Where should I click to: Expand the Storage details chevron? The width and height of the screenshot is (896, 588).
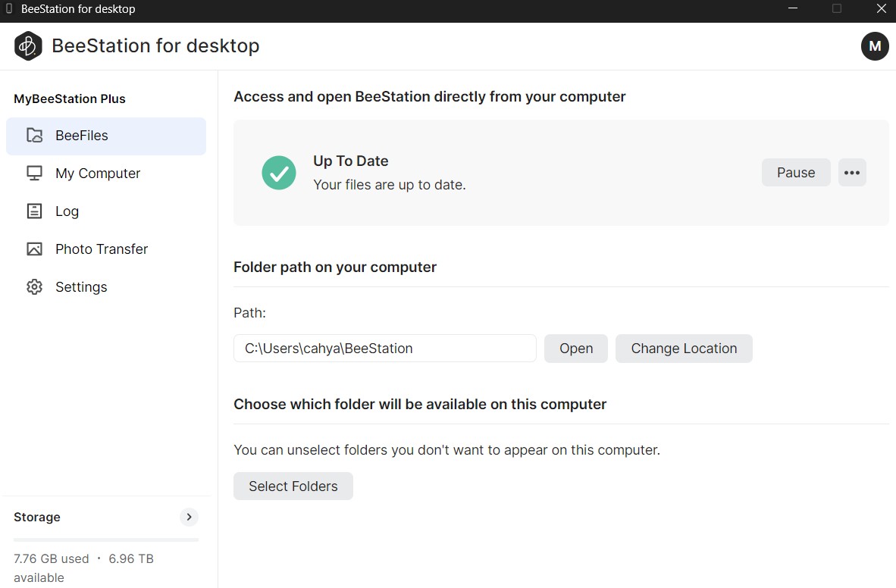pos(190,517)
